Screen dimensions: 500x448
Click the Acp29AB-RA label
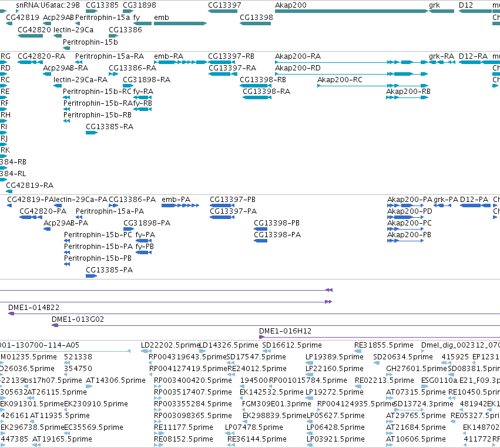tap(65, 68)
